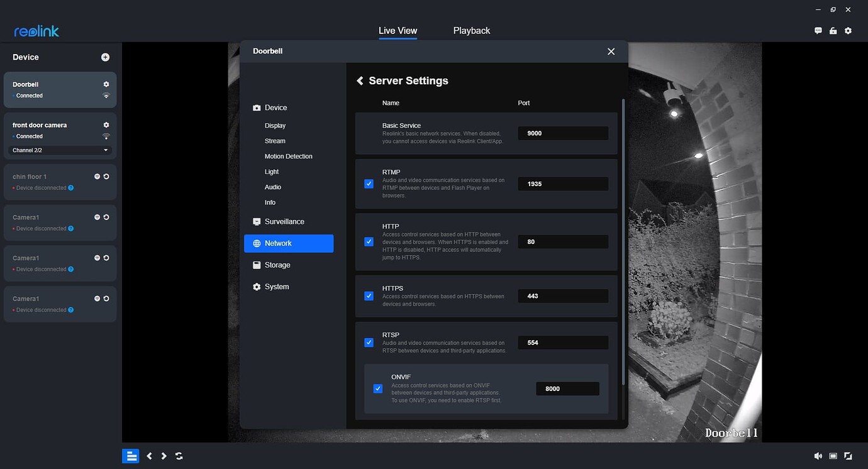Open client messages via the chat bubble icon
The height and width of the screenshot is (469, 868).
pos(818,30)
